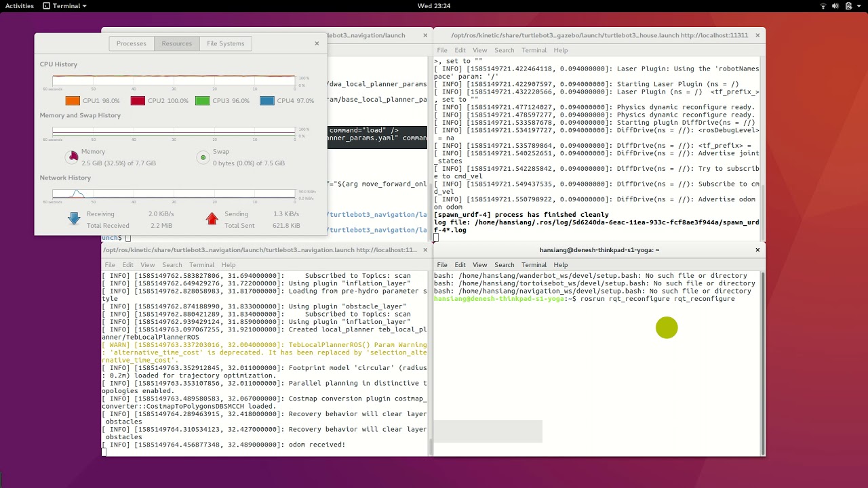Close the System Monitor window
Image resolution: width=868 pixels, height=488 pixels.
click(317, 43)
